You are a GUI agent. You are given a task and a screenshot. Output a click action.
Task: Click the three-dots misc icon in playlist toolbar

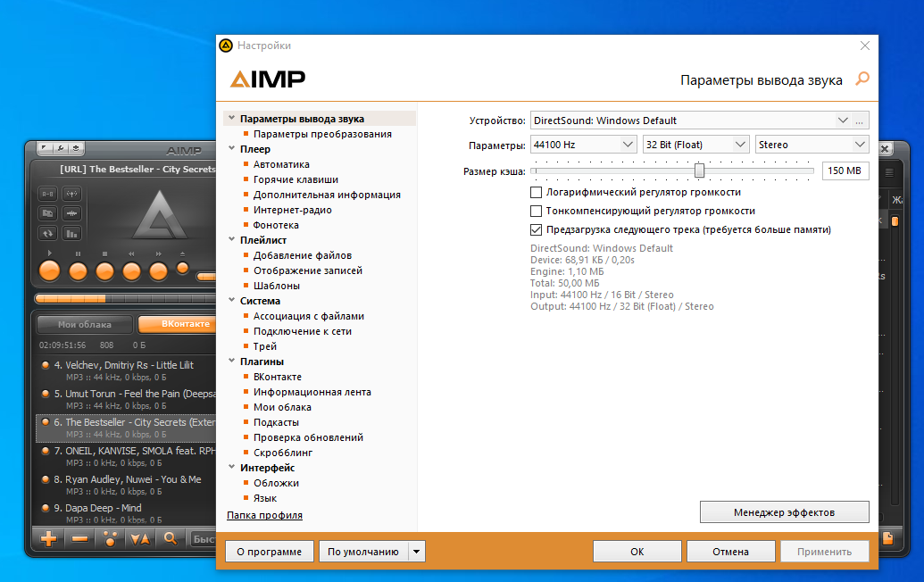[x=110, y=538]
